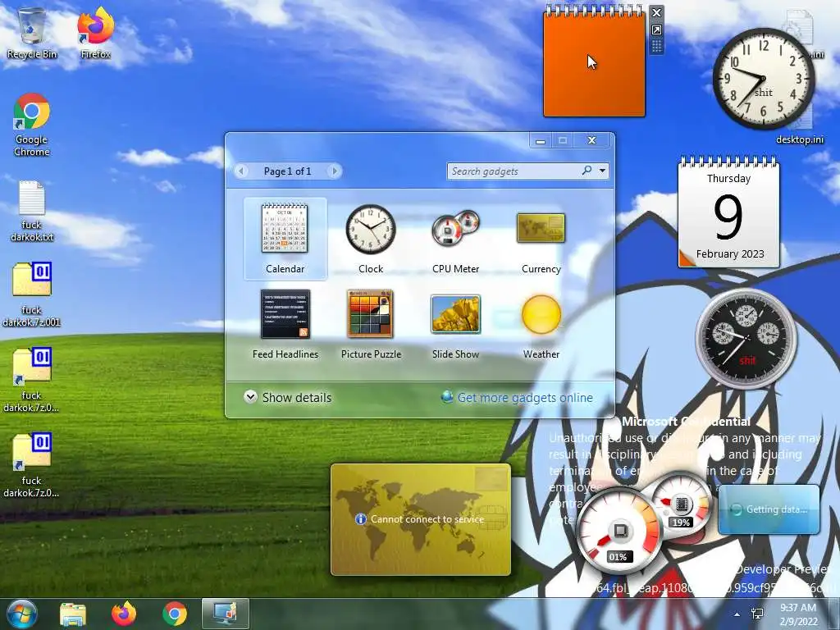Go to next gadget page
The width and height of the screenshot is (840, 630).
tap(335, 171)
